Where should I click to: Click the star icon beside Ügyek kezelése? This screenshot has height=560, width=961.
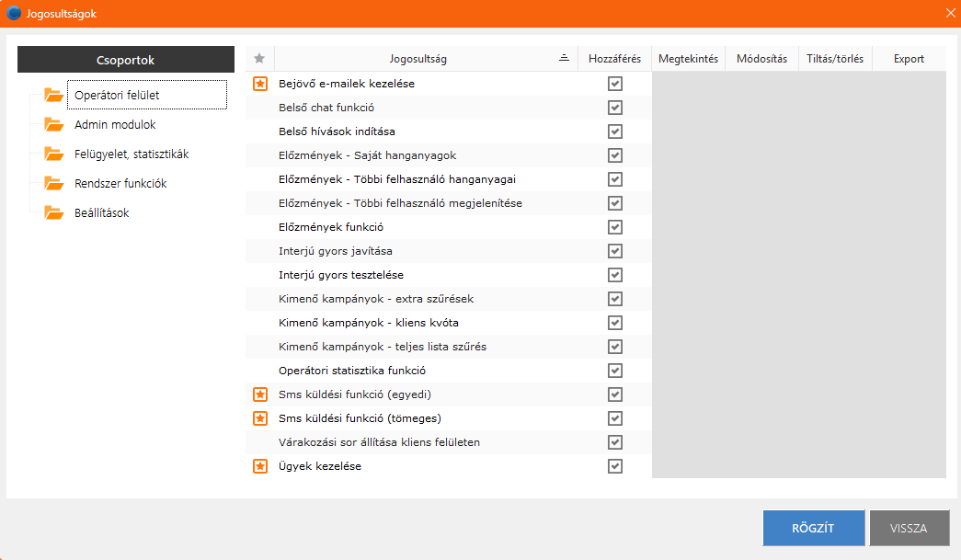click(x=260, y=466)
